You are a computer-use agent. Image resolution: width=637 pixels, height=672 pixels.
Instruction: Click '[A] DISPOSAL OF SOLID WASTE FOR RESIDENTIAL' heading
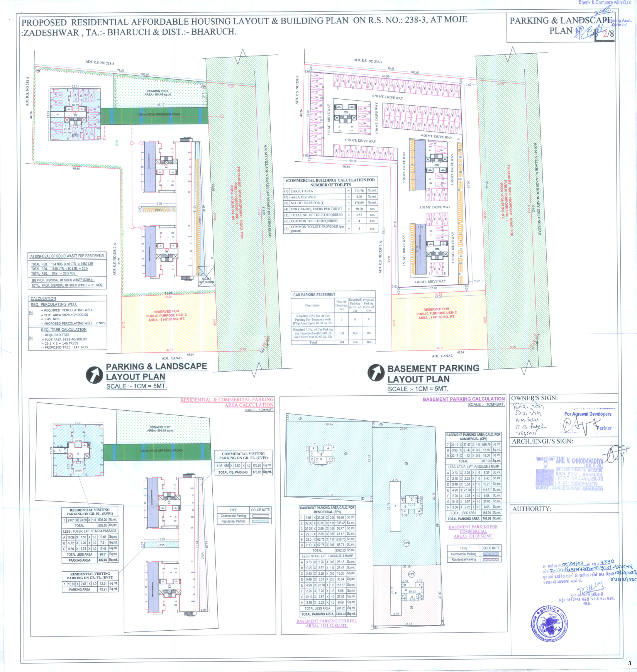click(67, 256)
